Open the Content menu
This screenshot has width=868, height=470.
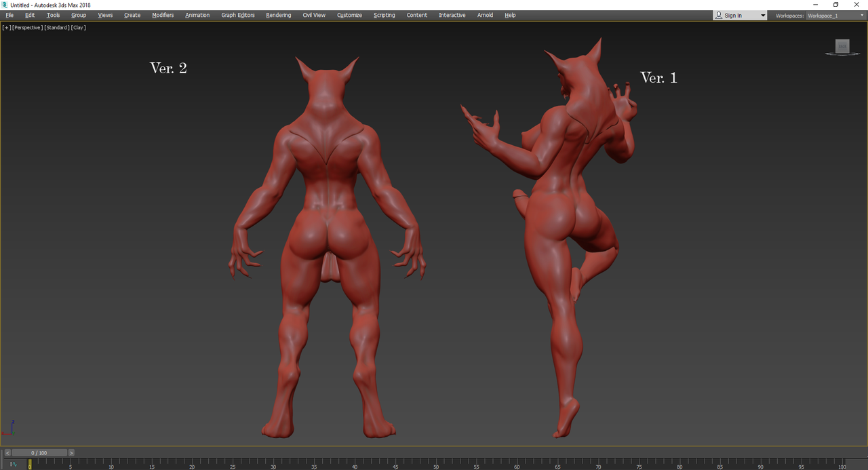(x=417, y=15)
